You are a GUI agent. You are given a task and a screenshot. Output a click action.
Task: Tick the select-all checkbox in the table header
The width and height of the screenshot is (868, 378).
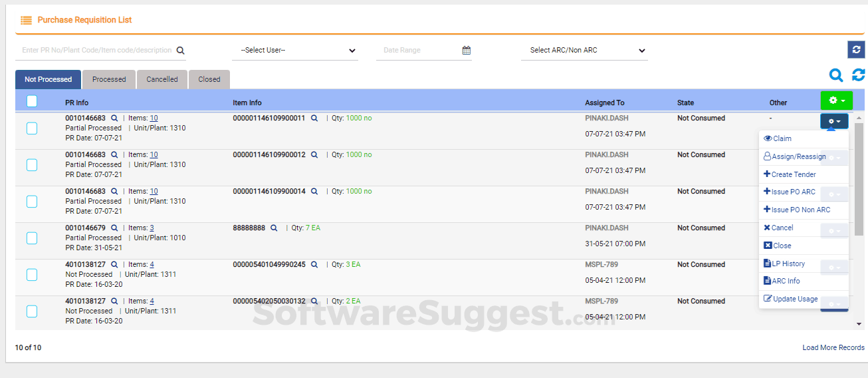[32, 102]
